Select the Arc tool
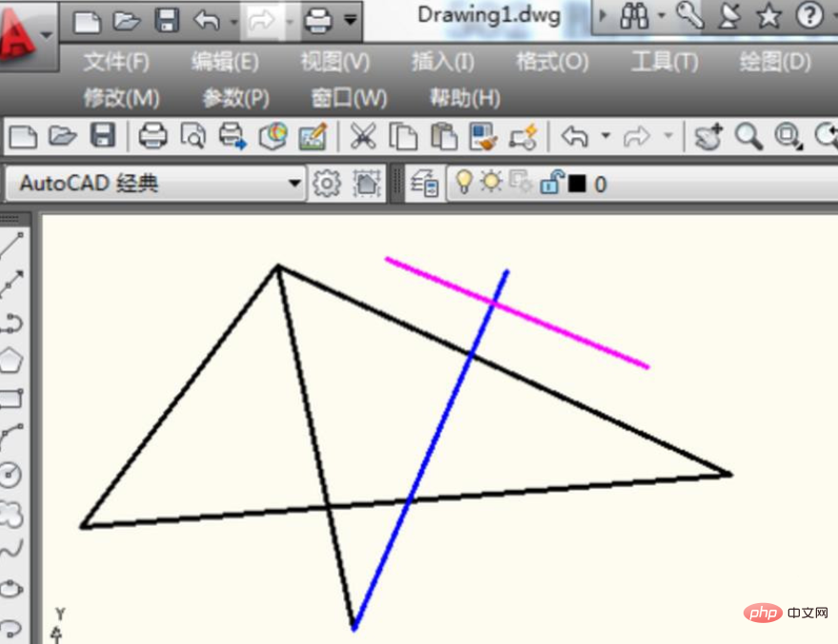This screenshot has height=644, width=838. click(11, 436)
